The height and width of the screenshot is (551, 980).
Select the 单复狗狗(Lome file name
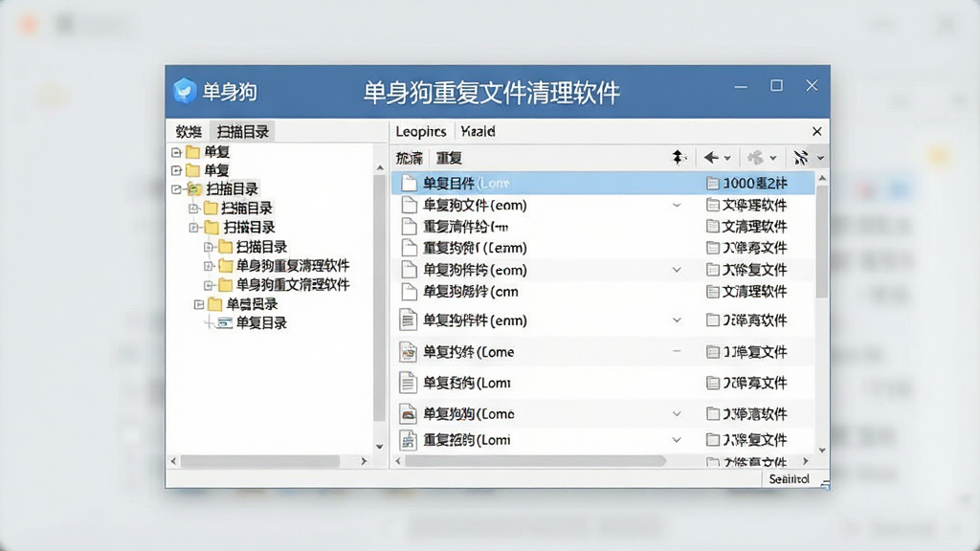(469, 413)
